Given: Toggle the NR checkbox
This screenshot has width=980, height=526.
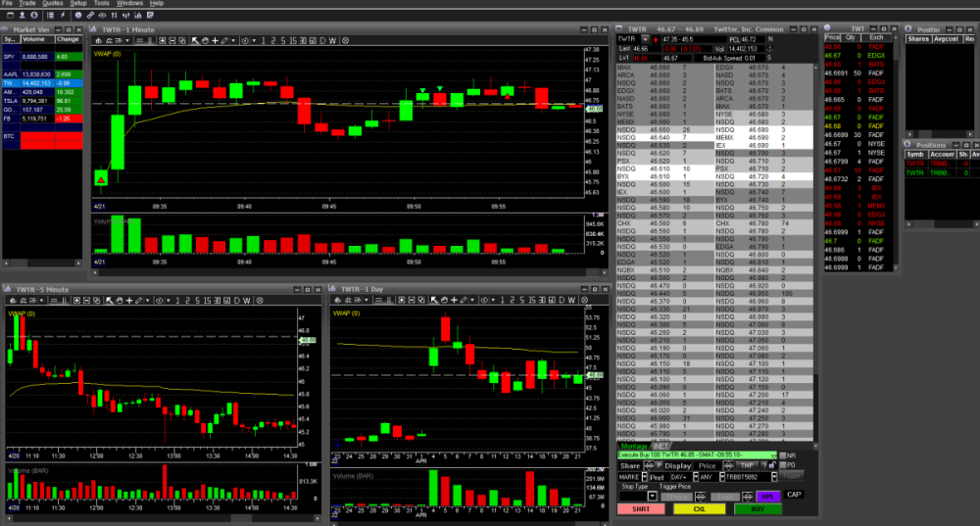Looking at the screenshot, I should coord(782,455).
